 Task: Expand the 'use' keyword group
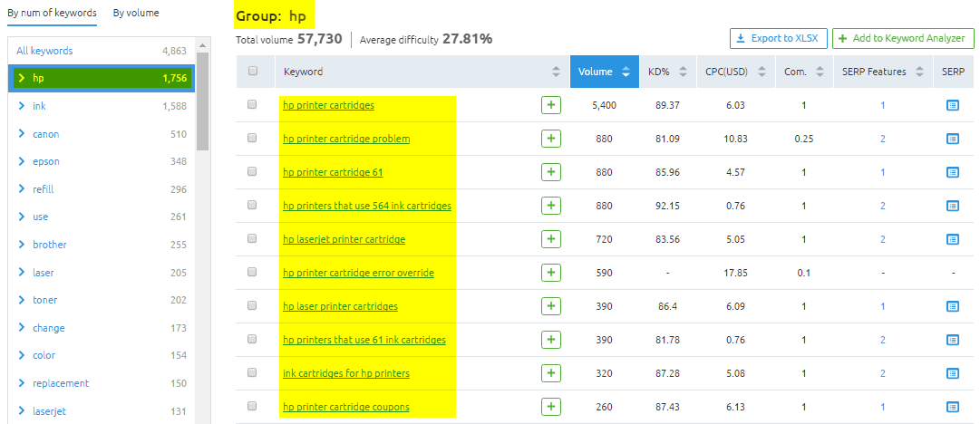(22, 217)
